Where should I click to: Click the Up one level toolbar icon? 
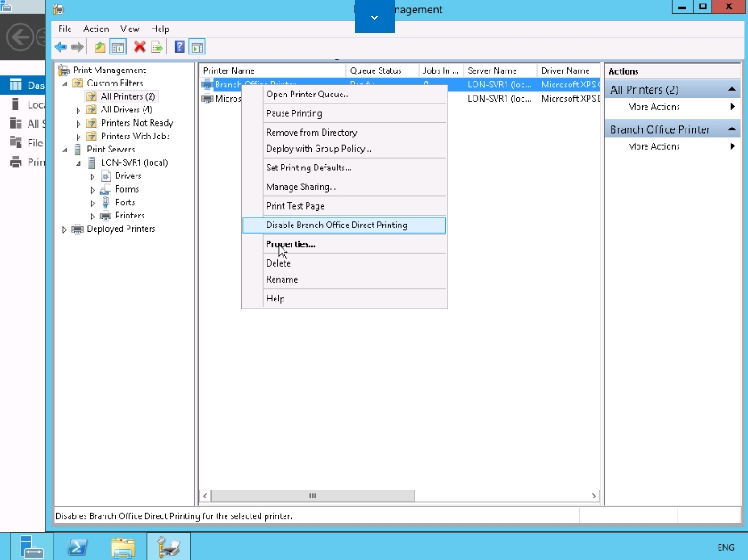click(100, 46)
